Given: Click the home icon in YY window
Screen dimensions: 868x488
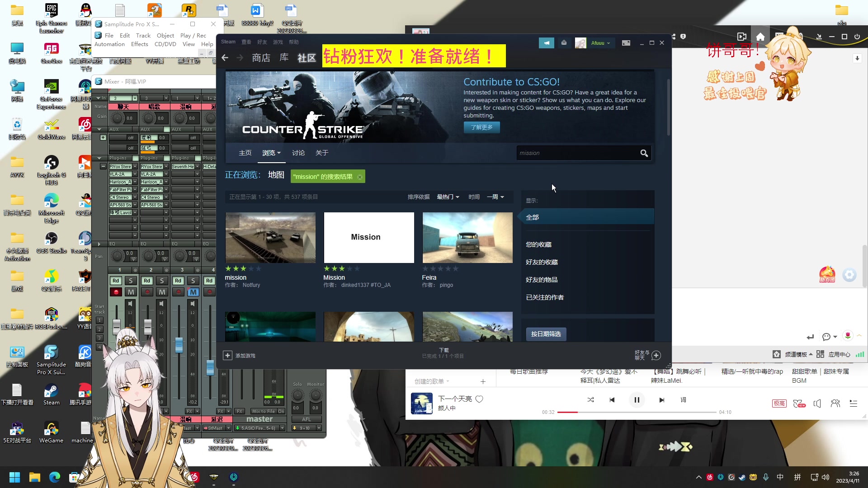Looking at the screenshot, I should pos(760,37).
